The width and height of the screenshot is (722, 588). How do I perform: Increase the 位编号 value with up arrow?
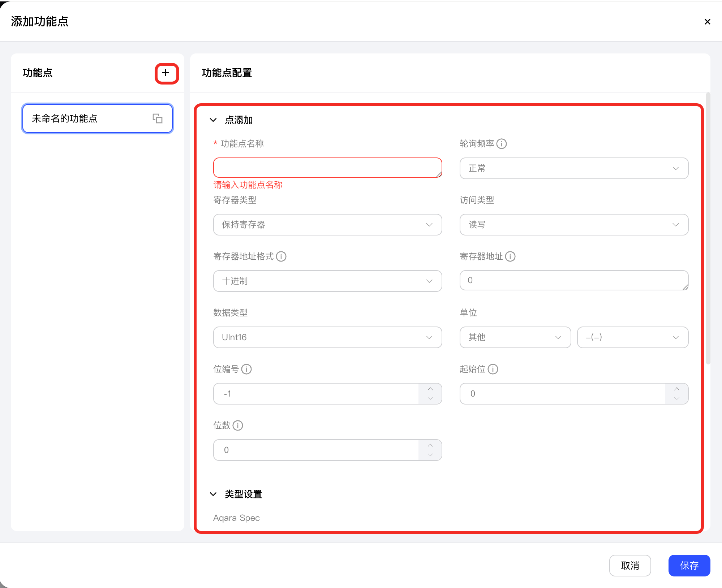tap(430, 389)
